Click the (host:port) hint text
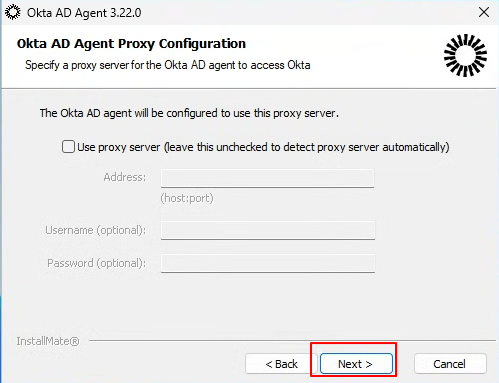 [x=187, y=198]
